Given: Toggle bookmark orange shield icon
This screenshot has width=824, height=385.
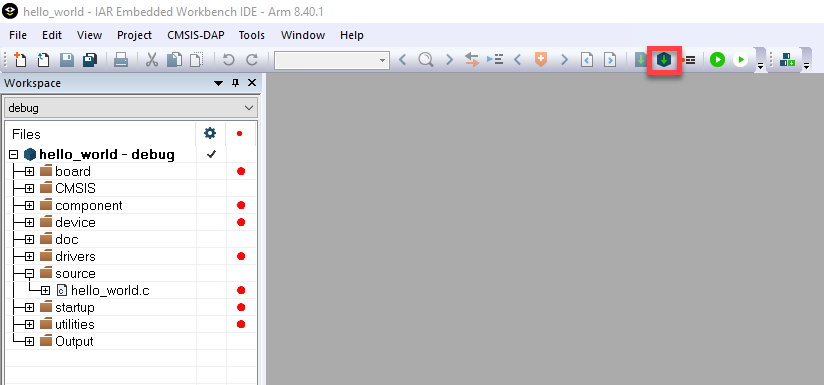Looking at the screenshot, I should [x=541, y=60].
